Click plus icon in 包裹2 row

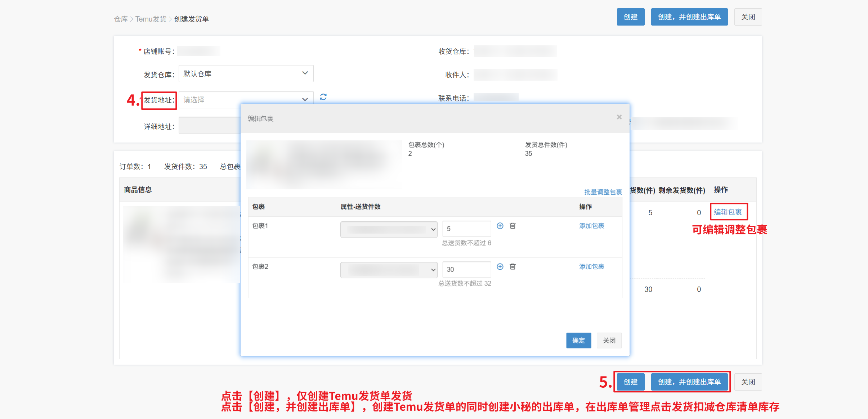[x=500, y=266]
